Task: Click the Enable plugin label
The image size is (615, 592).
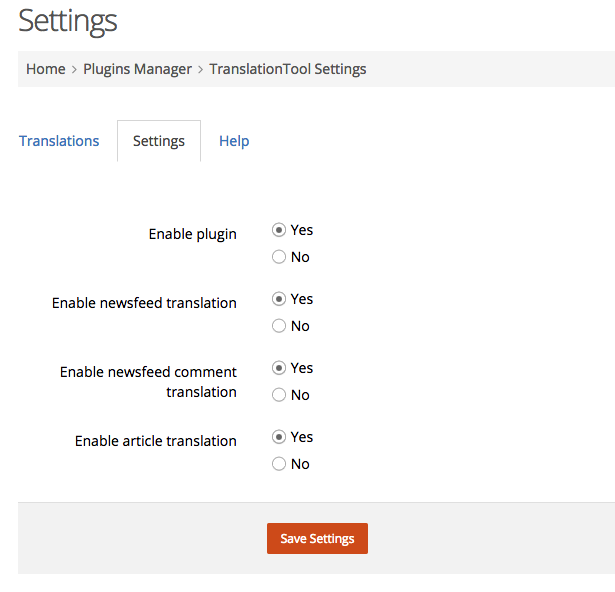Action: (193, 234)
